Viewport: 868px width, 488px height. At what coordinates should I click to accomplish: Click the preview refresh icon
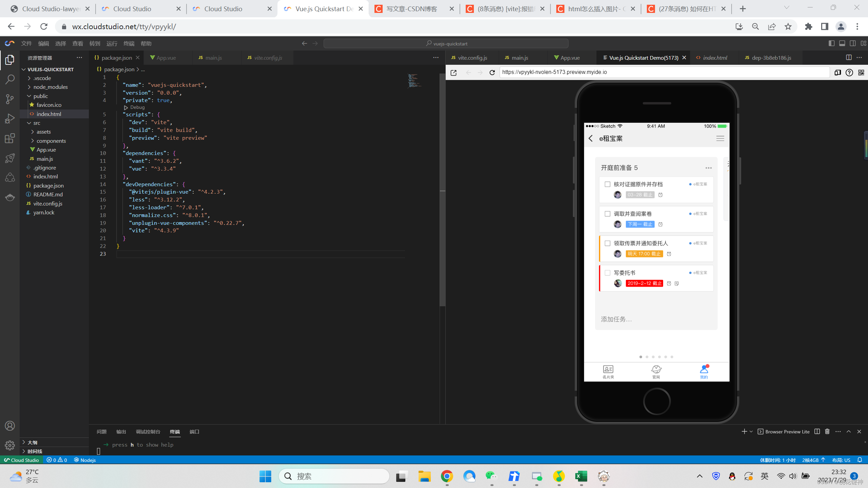point(492,72)
